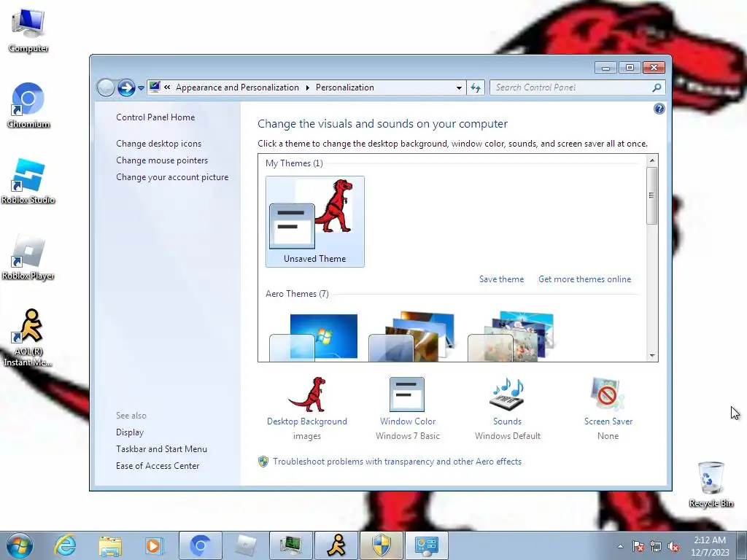Switch to Chromium in the taskbar
The width and height of the screenshot is (747, 560).
click(200, 545)
